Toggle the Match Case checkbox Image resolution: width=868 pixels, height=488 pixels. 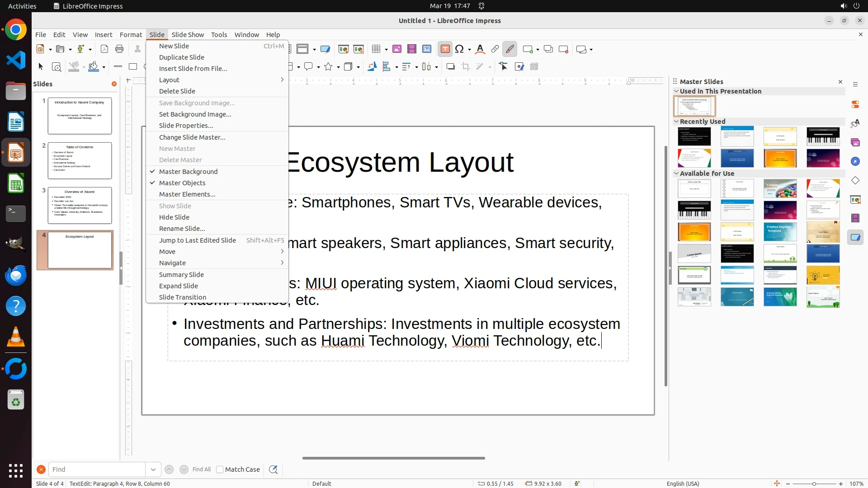220,469
